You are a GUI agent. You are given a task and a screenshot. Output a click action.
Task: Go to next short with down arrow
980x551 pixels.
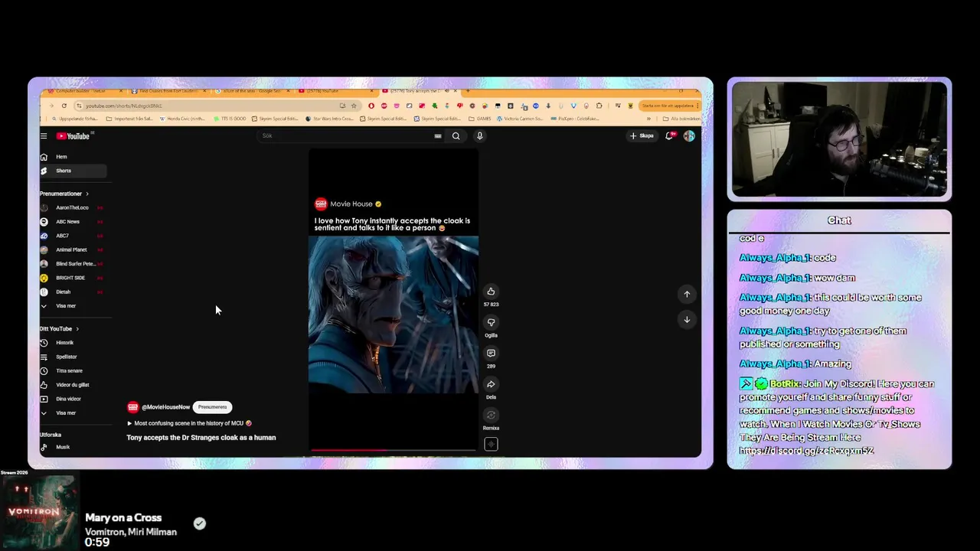687,320
